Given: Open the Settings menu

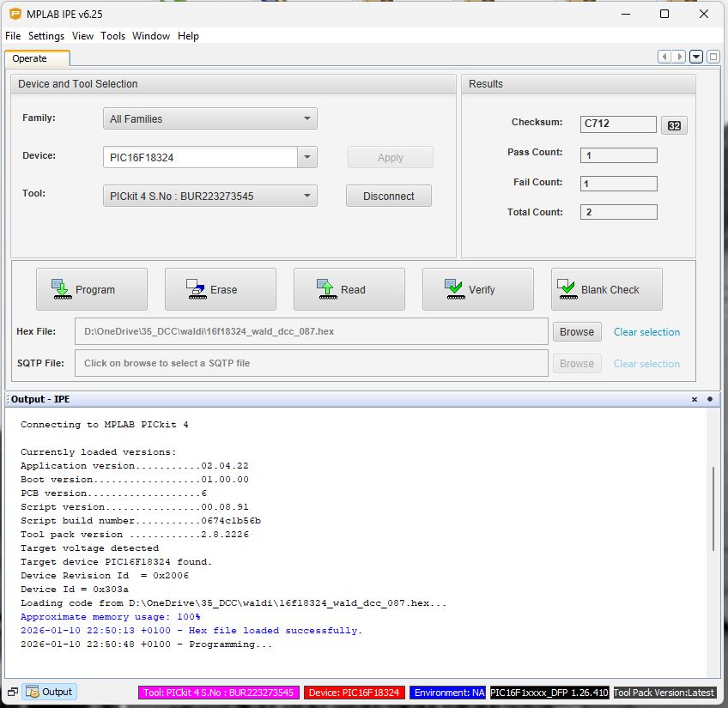Looking at the screenshot, I should click(x=46, y=36).
